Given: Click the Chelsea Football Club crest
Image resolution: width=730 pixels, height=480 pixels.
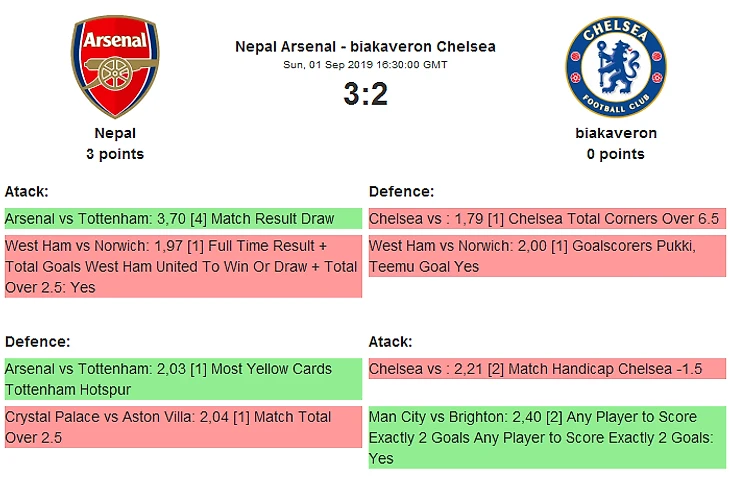Looking at the screenshot, I should (615, 67).
